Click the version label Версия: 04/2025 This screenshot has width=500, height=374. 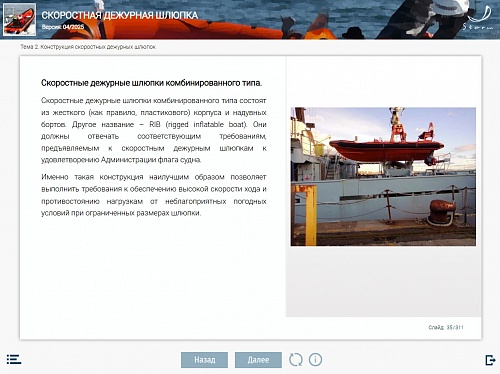pos(63,27)
